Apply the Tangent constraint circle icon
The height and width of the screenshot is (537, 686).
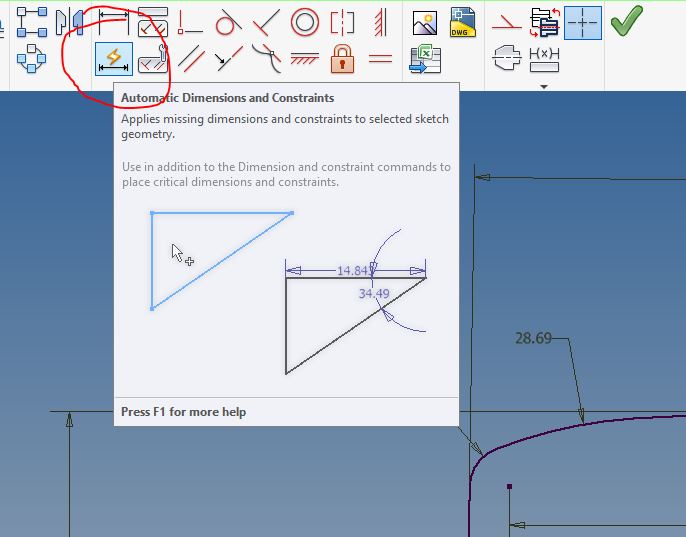228,22
